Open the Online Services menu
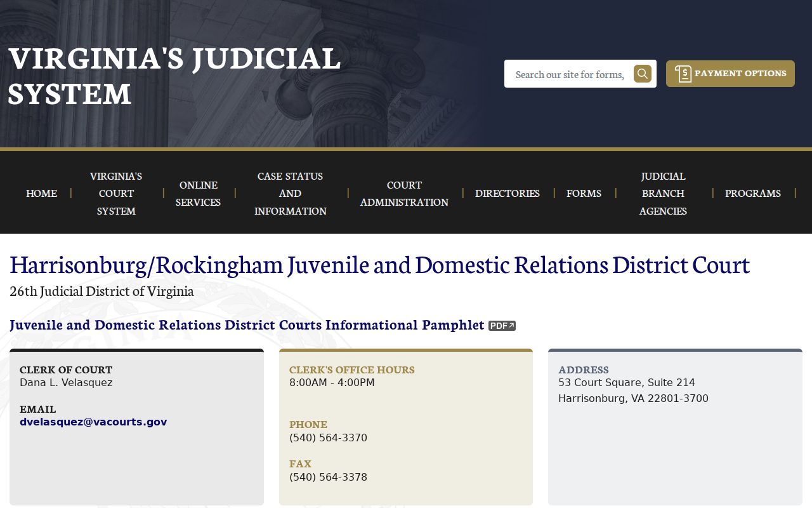The width and height of the screenshot is (812, 508). [x=199, y=193]
